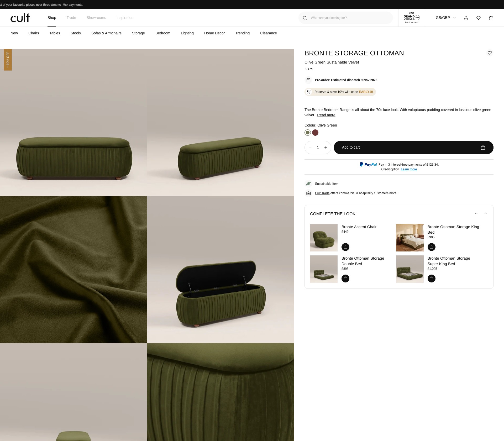The width and height of the screenshot is (504, 441).
Task: Click the Bronte Accent Chair title
Action: coord(359,227)
